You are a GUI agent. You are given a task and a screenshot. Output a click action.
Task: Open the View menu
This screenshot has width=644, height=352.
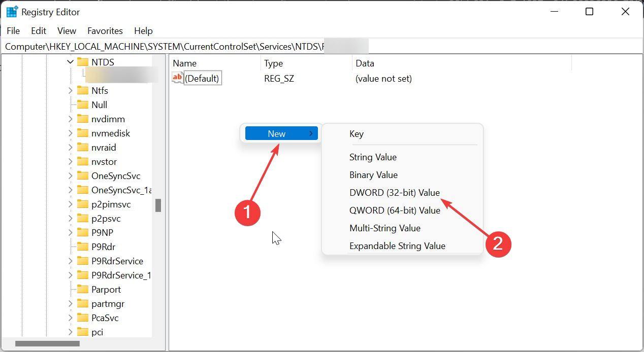pos(67,31)
